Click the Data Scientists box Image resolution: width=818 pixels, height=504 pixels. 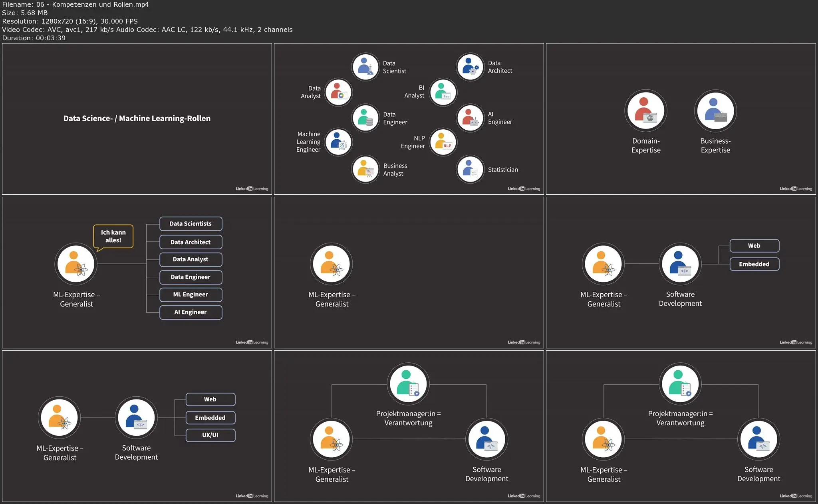click(191, 223)
